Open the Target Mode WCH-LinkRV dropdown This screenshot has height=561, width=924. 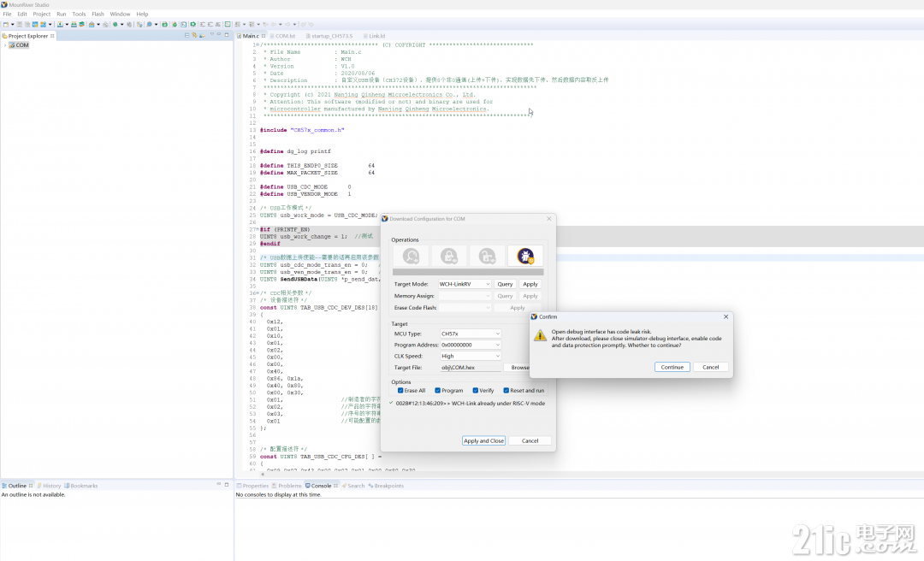point(465,284)
